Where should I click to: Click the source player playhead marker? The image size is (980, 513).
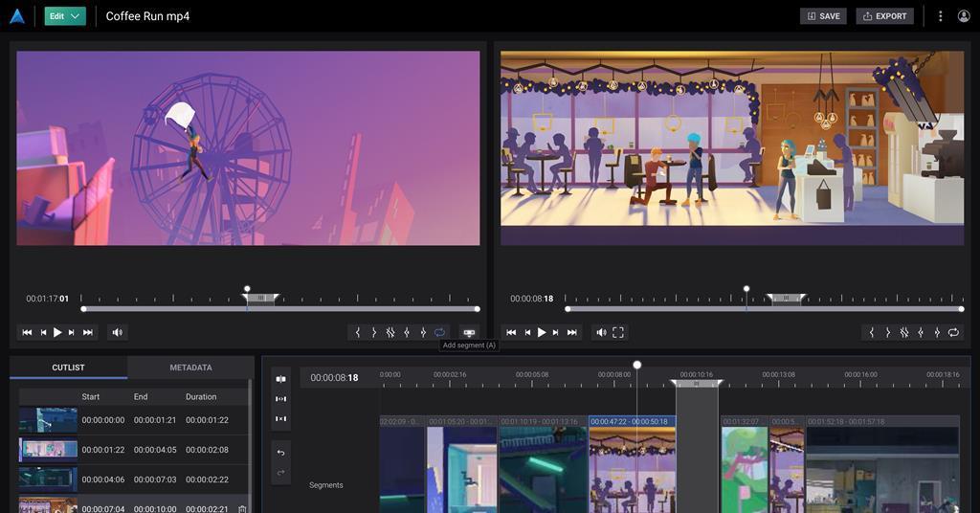tap(247, 289)
